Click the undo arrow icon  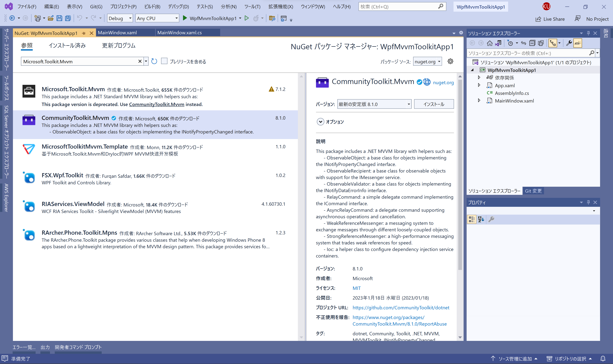[x=79, y=18]
